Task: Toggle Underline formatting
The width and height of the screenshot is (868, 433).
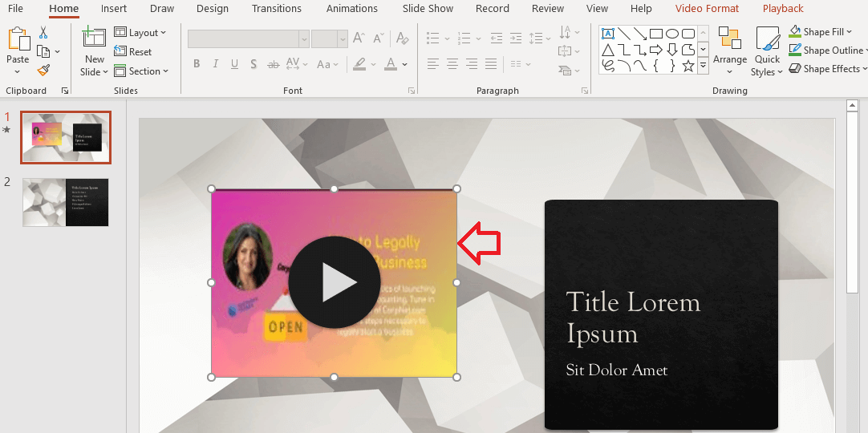Action: pos(235,64)
